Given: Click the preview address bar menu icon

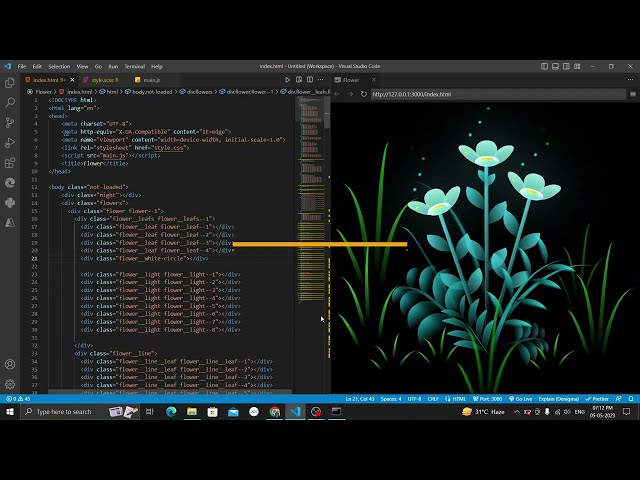Looking at the screenshot, I should click(x=633, y=94).
